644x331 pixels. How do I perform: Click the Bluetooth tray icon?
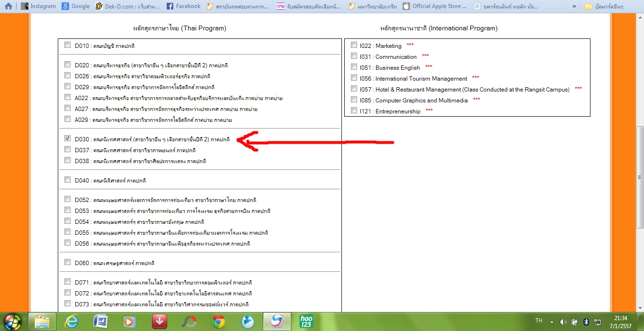point(586,322)
